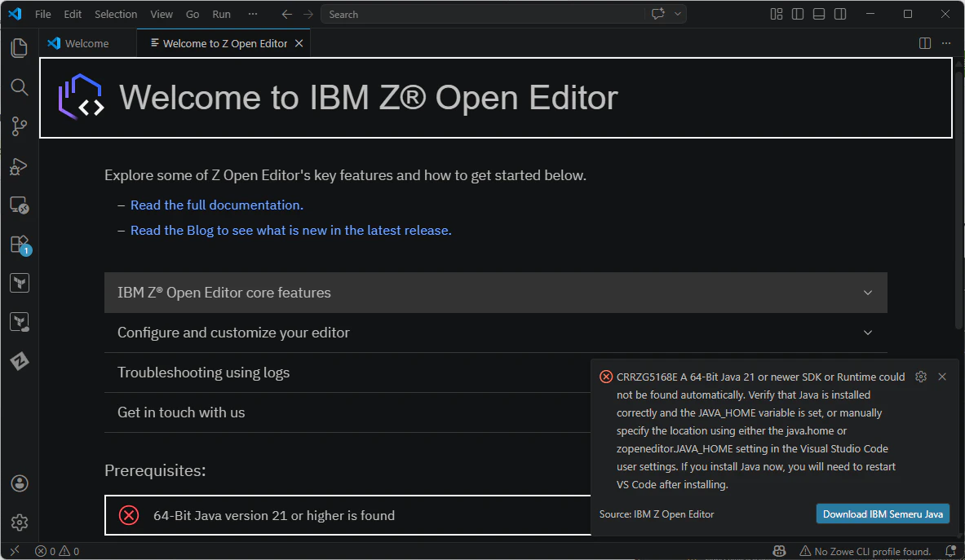Open the Explorer view in activity bar
The height and width of the screenshot is (560, 965).
point(19,48)
